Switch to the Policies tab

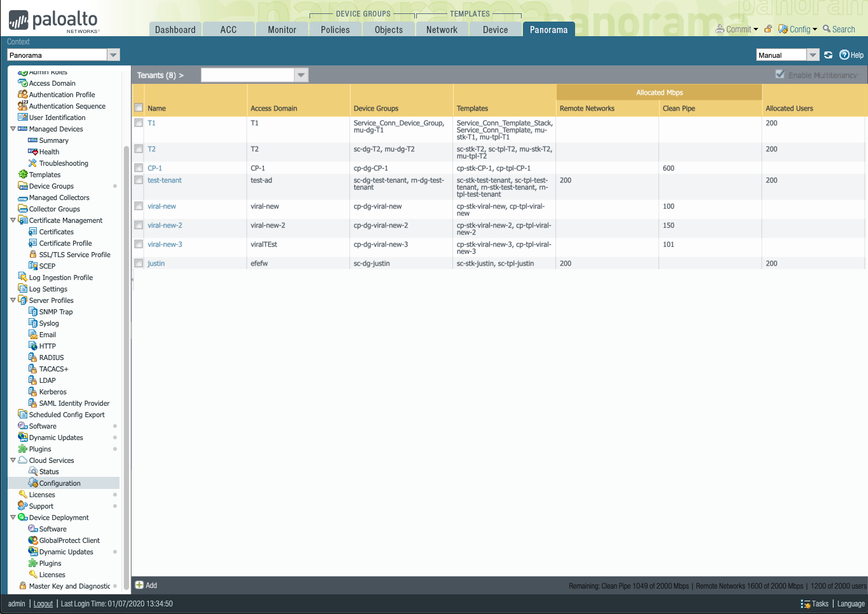336,29
